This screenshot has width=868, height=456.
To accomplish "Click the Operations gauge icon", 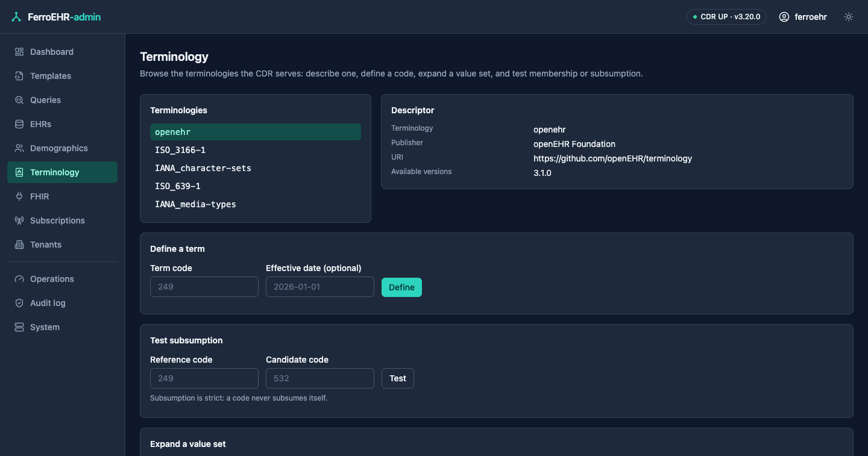I will [x=19, y=279].
